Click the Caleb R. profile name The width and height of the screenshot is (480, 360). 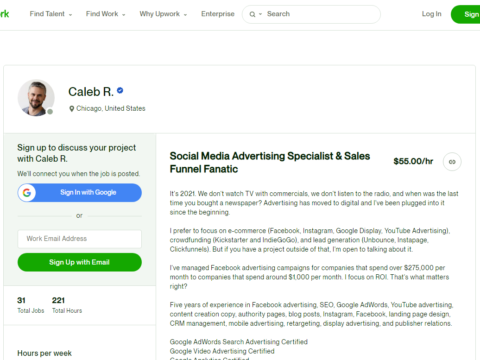(x=91, y=92)
